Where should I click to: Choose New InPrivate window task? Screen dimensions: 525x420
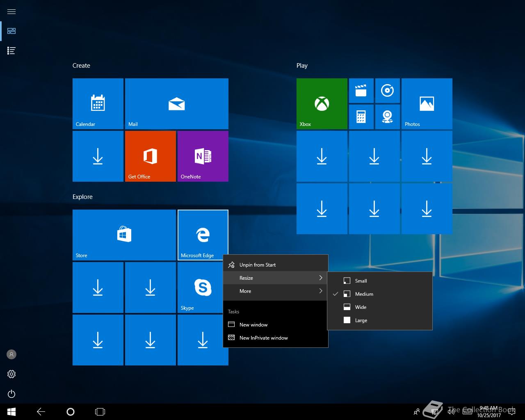point(276,338)
